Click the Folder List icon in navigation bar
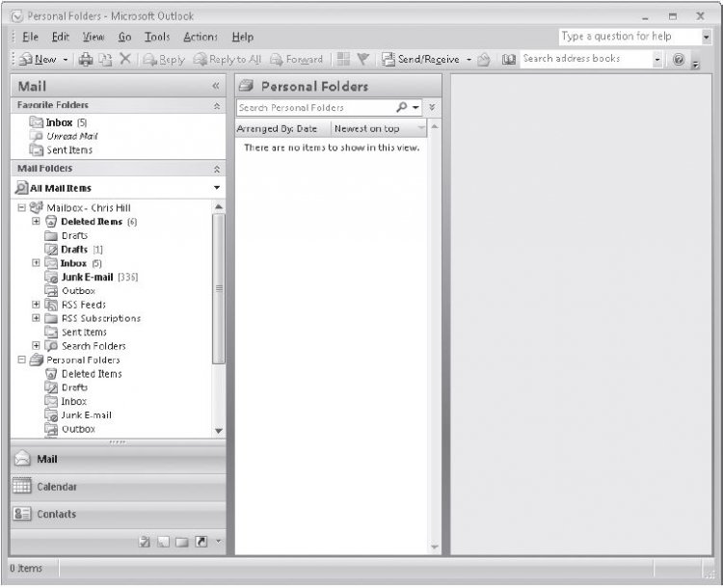This screenshot has height=588, width=723. pyautogui.click(x=182, y=542)
